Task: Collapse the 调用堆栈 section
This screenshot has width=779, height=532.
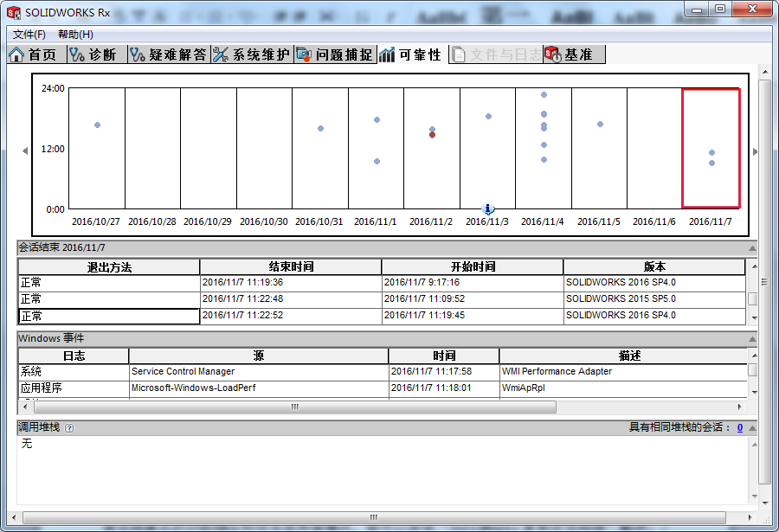Action: pos(752,427)
